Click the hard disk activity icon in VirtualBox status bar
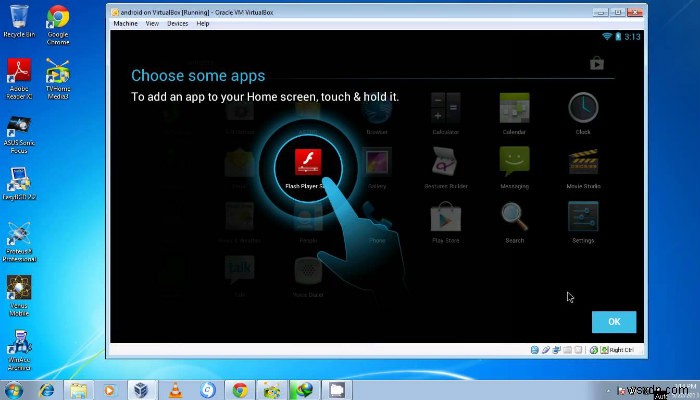Screen dimensions: 700x400 coord(534,350)
